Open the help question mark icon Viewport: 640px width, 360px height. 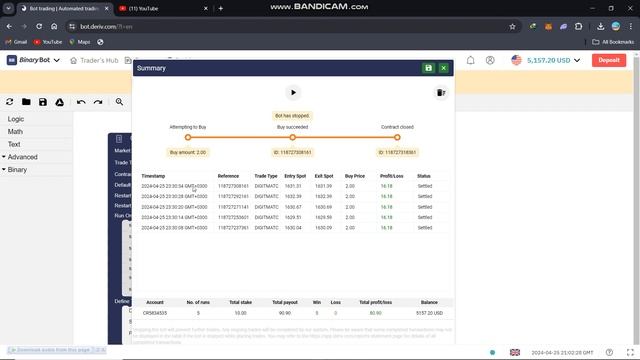[609, 352]
